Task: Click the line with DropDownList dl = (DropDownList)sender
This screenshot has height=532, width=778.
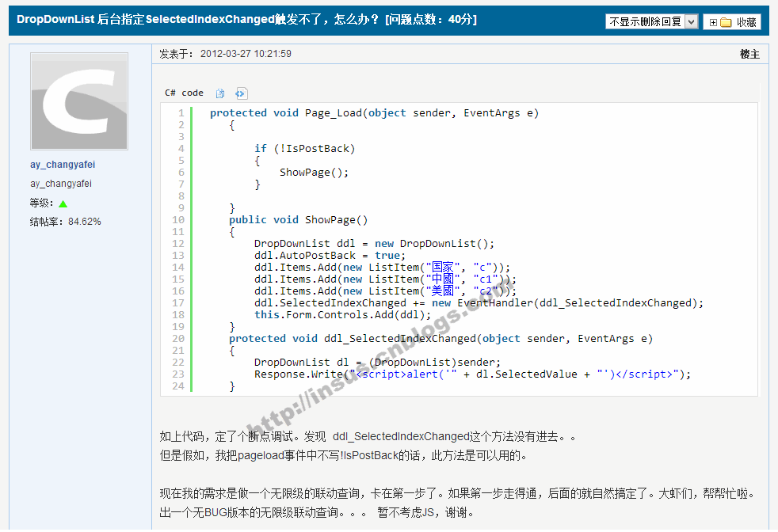Action: (x=378, y=363)
